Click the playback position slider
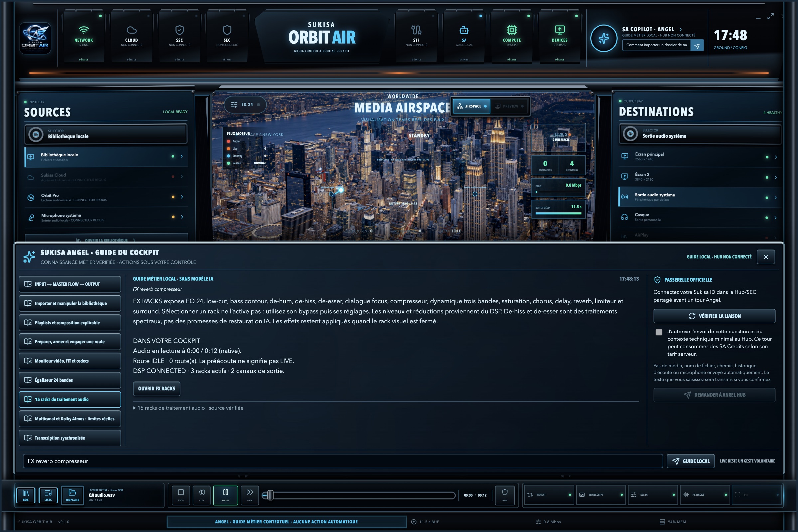798x532 pixels. click(359, 495)
